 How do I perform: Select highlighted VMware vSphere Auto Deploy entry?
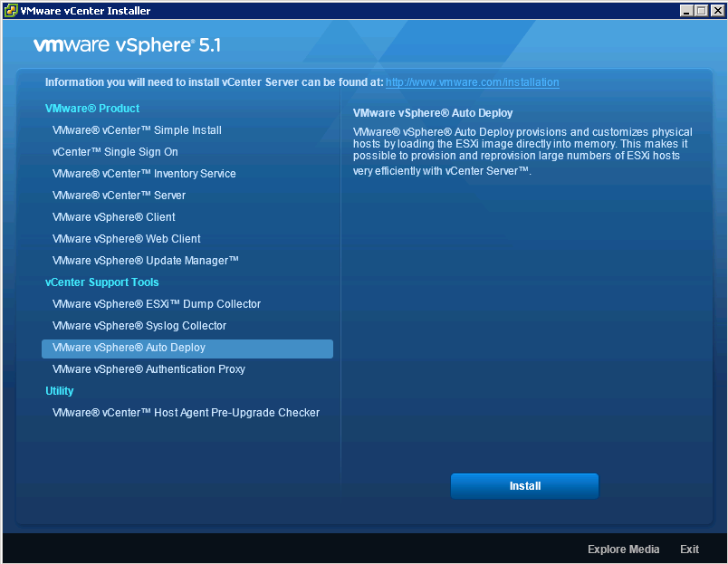click(x=187, y=349)
